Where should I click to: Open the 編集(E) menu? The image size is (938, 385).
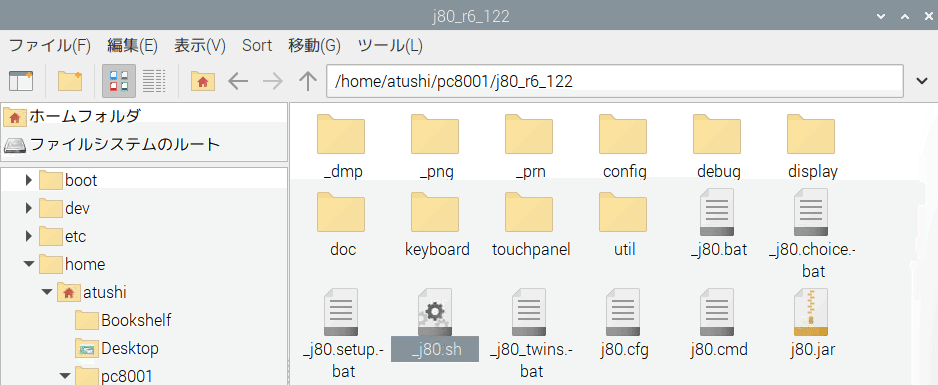pos(132,45)
